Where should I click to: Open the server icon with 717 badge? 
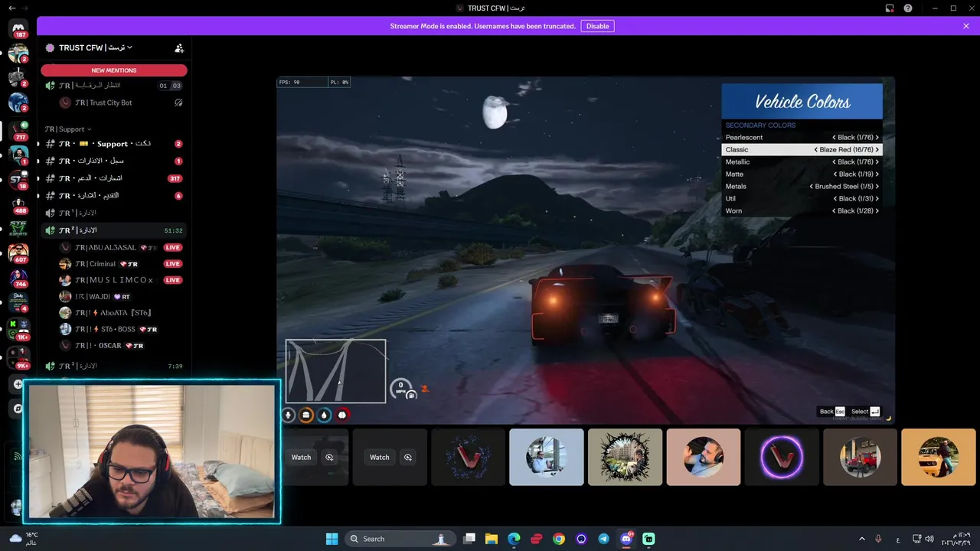click(19, 129)
